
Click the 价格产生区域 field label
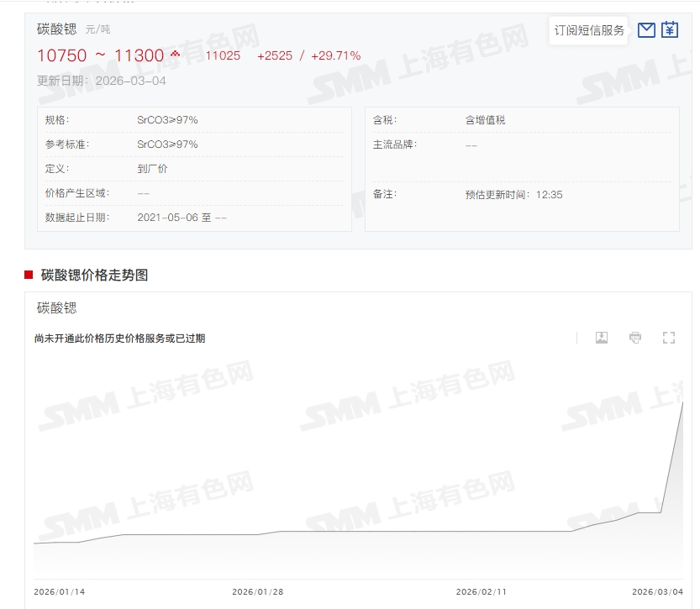point(77,193)
